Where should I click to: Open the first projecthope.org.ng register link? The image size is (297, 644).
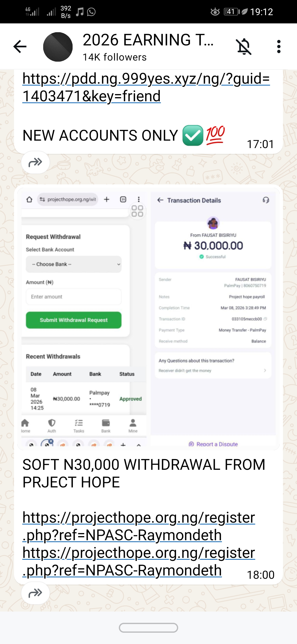(x=139, y=526)
